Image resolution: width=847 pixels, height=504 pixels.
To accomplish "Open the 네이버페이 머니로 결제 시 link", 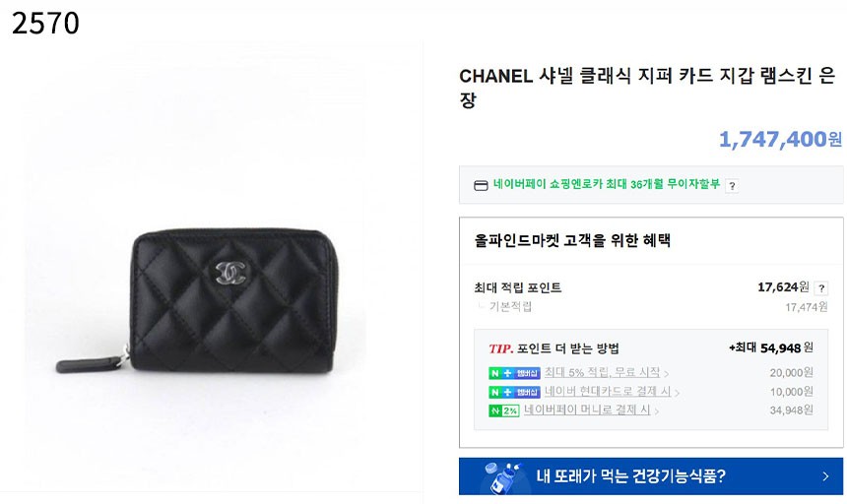I will click(x=587, y=410).
